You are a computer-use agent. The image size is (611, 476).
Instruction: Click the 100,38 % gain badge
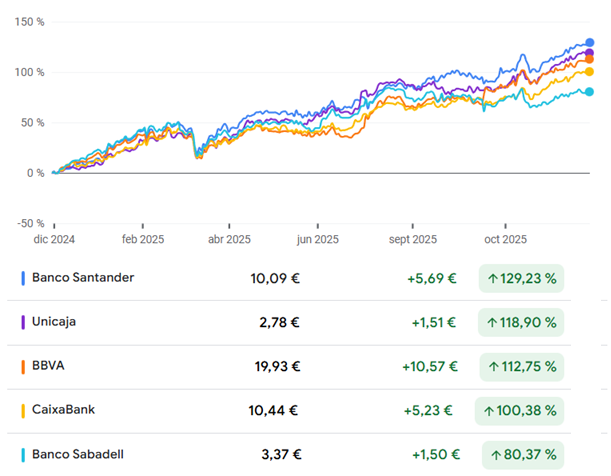(x=521, y=410)
